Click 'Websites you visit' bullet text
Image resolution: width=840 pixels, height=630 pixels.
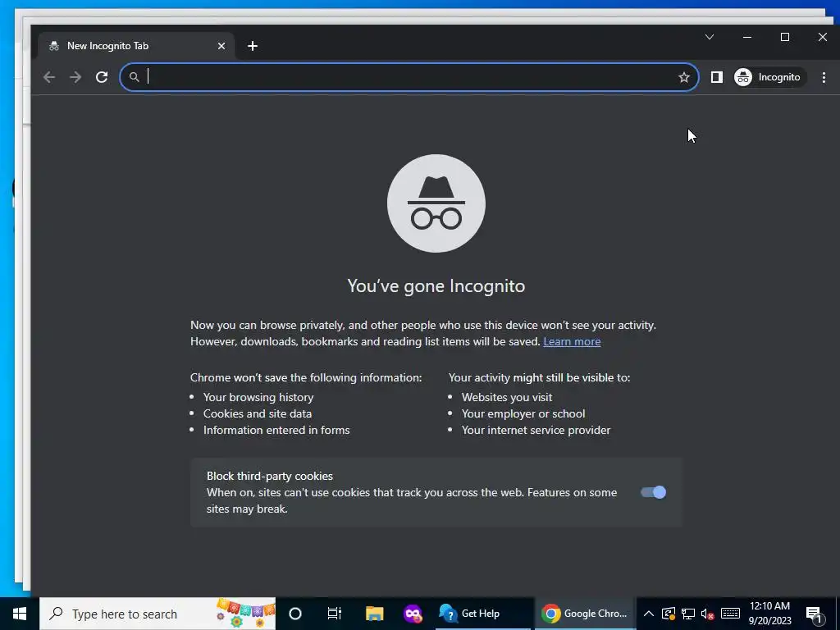507,398
